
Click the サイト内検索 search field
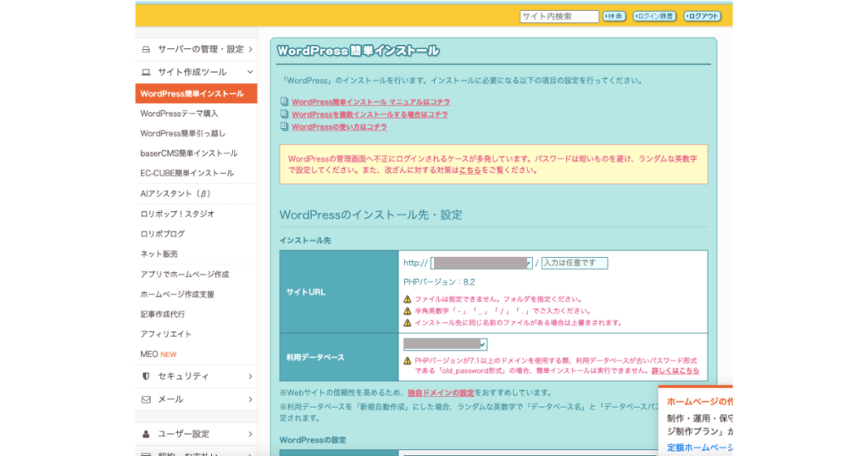point(559,16)
